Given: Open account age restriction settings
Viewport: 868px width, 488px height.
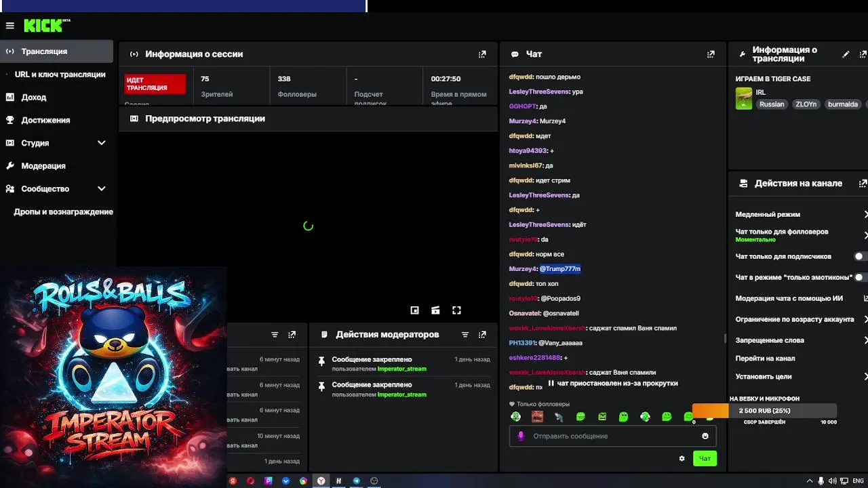Looking at the screenshot, I should click(865, 319).
